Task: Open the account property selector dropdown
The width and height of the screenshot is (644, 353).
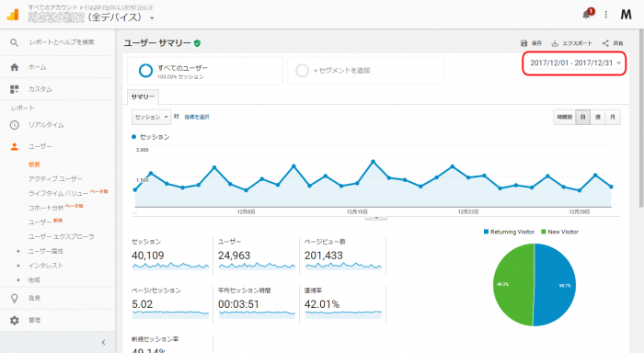Action: coord(152,18)
